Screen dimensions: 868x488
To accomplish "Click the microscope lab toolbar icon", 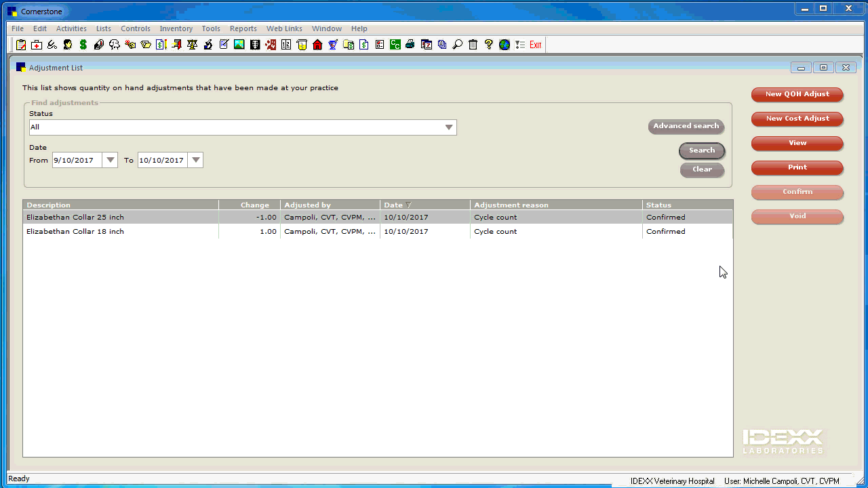I will coord(208,45).
